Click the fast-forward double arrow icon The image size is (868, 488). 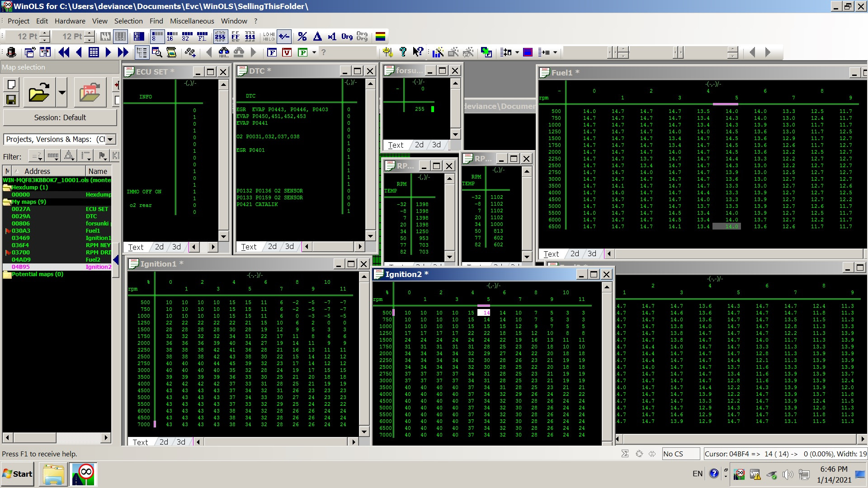pyautogui.click(x=123, y=52)
